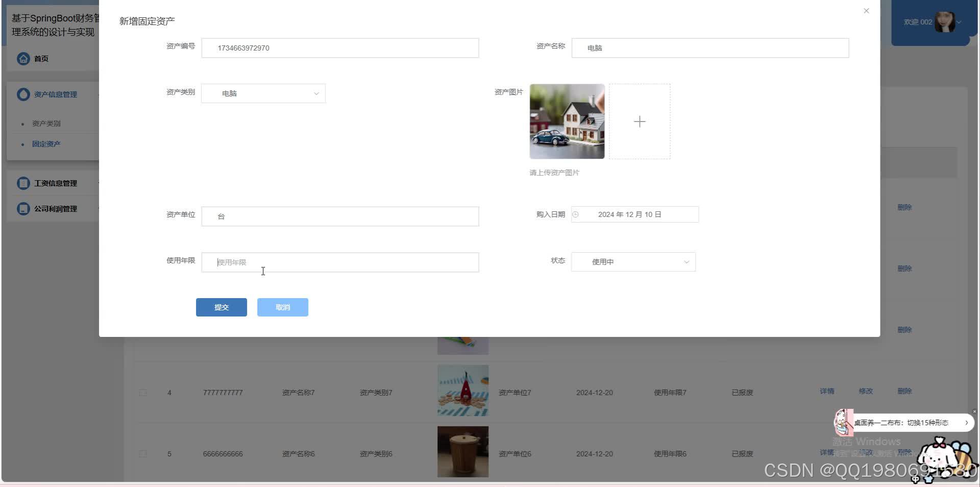Viewport: 980px width, 487px height.
Task: Check the checkbox on row 5
Action: tap(143, 453)
